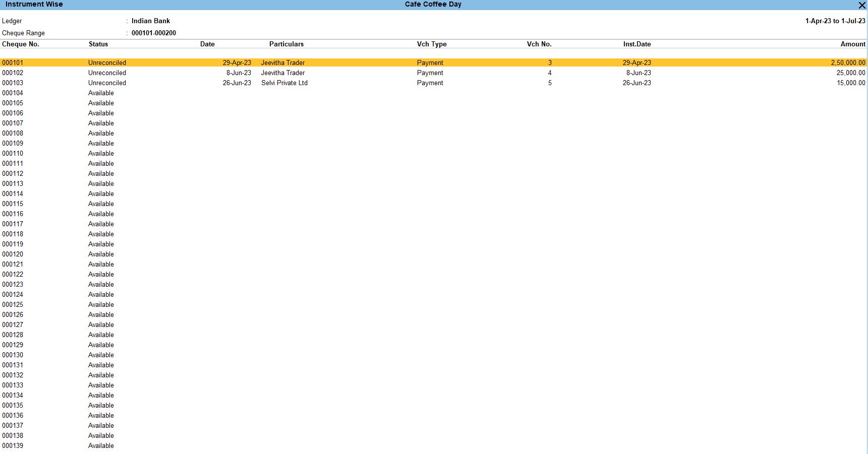This screenshot has width=868, height=454.
Task: Select cheque number 000120
Action: (13, 254)
